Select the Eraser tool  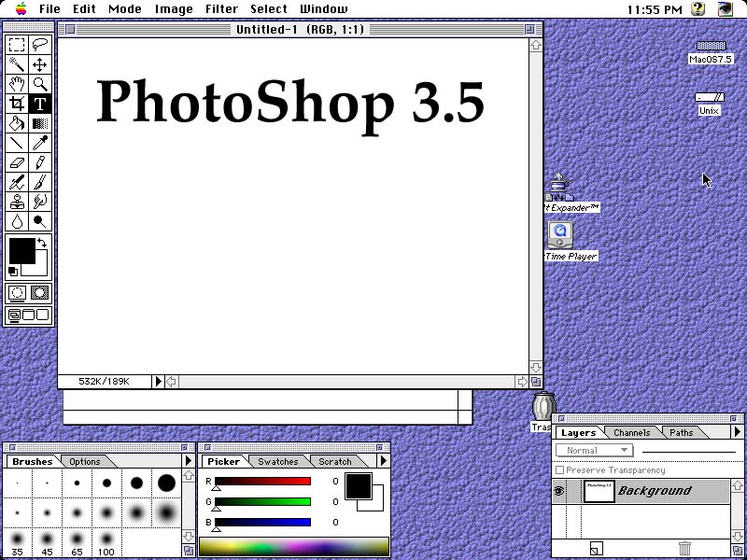tap(17, 162)
